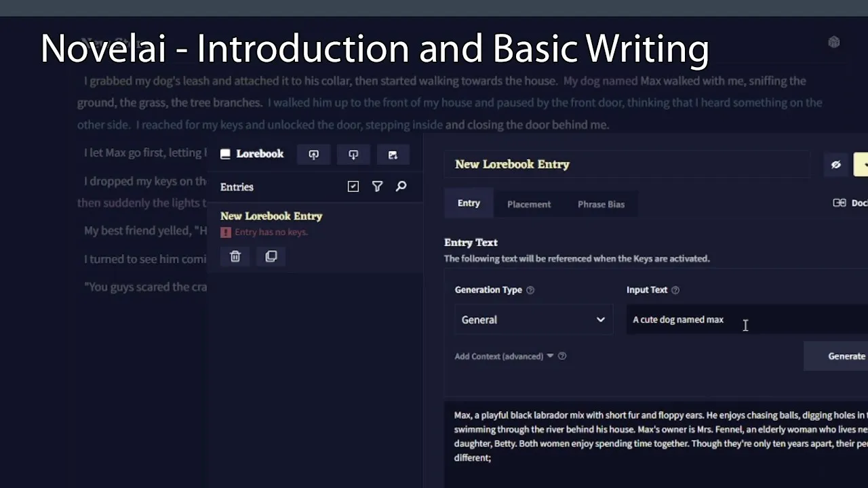Click the generated entry text area about Max

(656, 444)
